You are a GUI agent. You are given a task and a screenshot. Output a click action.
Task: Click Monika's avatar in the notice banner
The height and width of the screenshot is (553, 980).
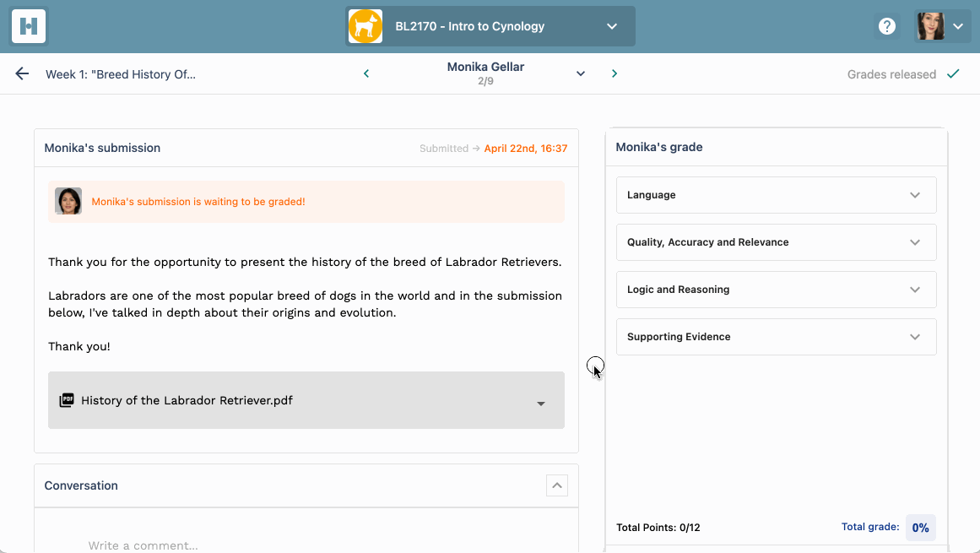68,201
